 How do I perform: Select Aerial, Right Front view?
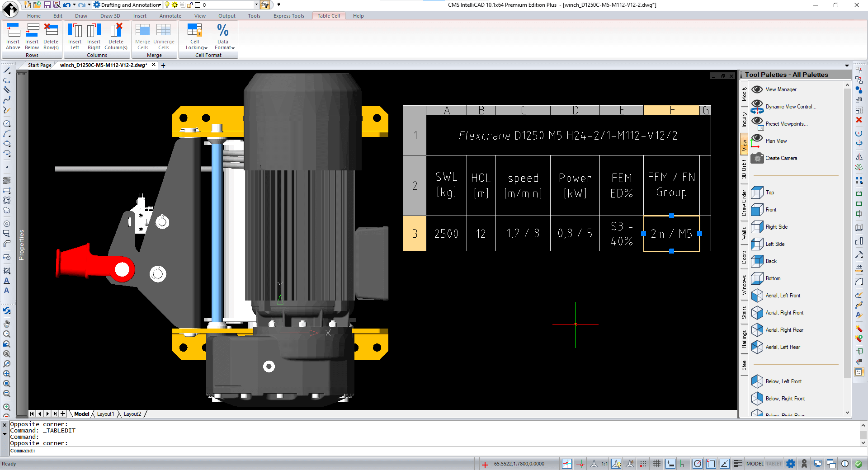784,313
